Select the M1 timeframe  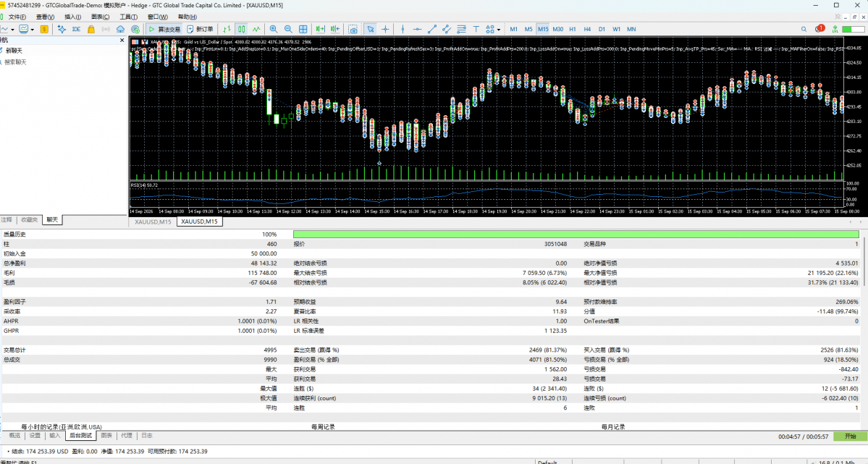coord(514,29)
